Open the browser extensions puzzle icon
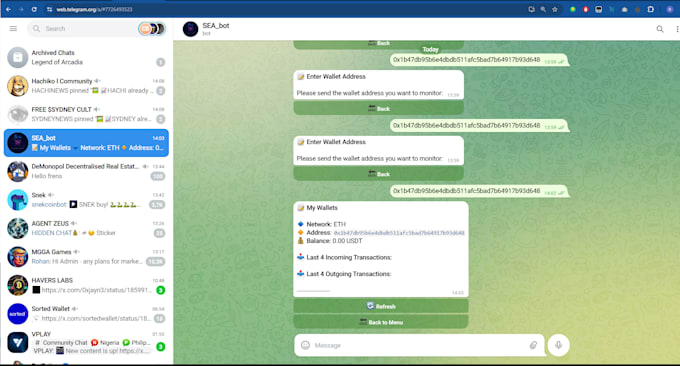 (651, 9)
